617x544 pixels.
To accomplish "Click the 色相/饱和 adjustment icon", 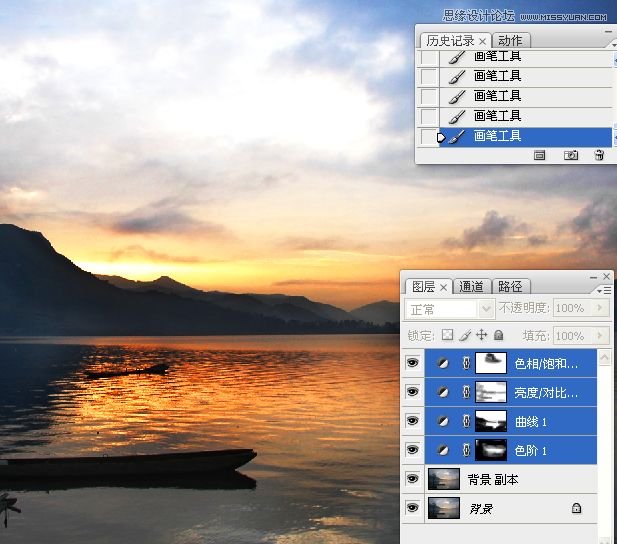I will [x=443, y=363].
